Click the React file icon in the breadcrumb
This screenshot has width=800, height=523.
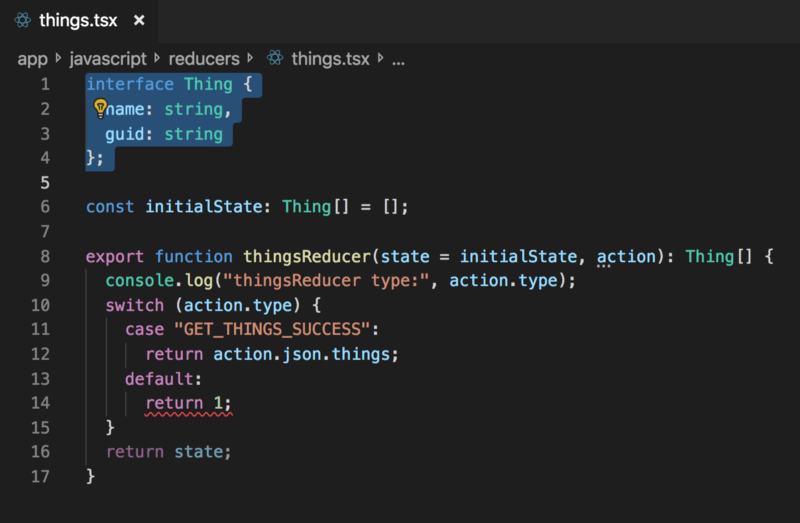[x=275, y=59]
